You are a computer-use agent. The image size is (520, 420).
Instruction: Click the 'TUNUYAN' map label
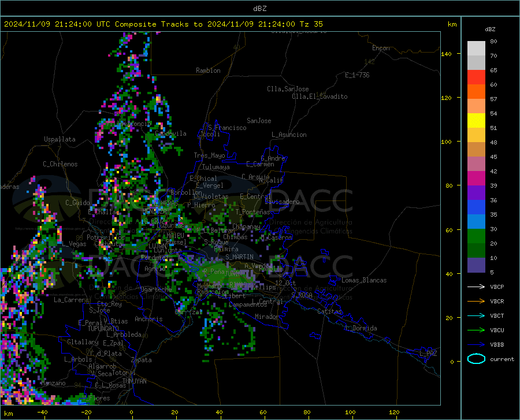coord(134,381)
